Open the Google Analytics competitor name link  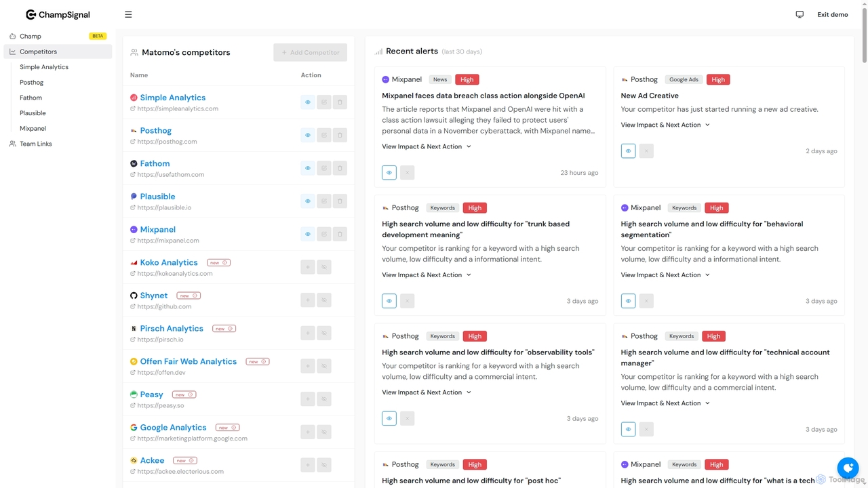[173, 428]
